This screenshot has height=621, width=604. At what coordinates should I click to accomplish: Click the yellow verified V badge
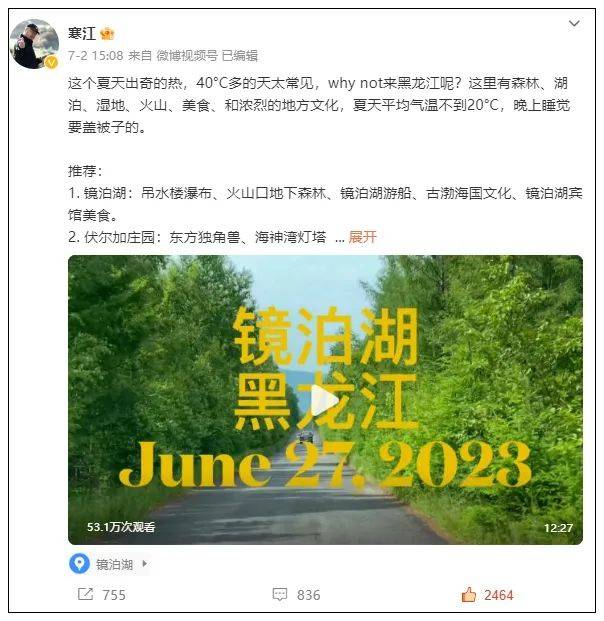coord(52,62)
